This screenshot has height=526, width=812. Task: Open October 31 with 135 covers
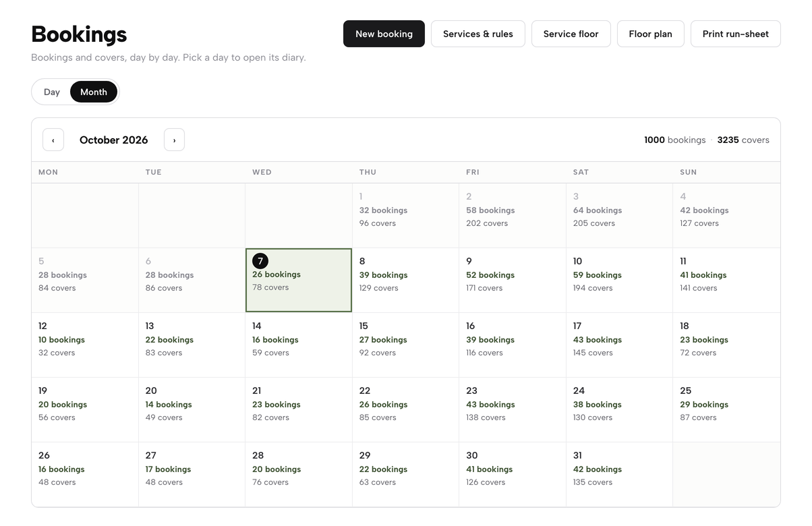619,474
